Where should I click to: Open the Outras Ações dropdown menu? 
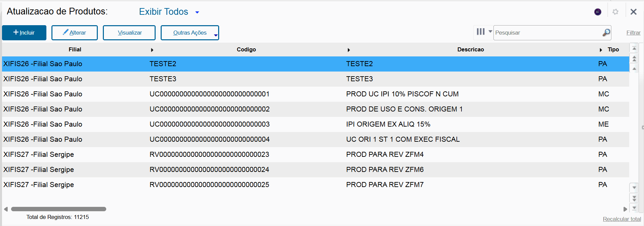(x=190, y=33)
